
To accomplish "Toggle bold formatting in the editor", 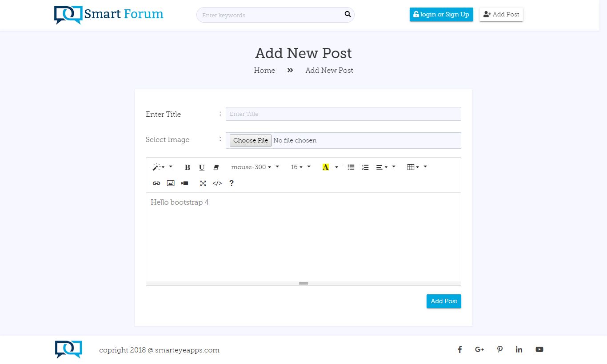I will pyautogui.click(x=188, y=167).
